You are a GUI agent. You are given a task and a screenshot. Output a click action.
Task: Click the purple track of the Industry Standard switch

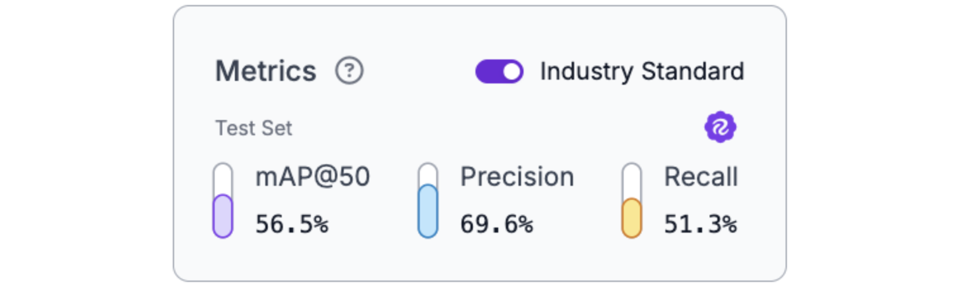click(489, 71)
